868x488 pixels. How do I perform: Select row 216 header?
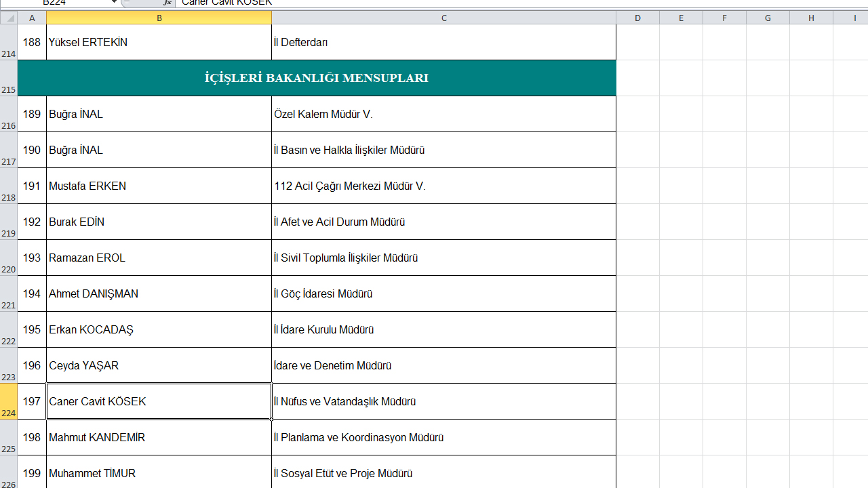(x=8, y=114)
